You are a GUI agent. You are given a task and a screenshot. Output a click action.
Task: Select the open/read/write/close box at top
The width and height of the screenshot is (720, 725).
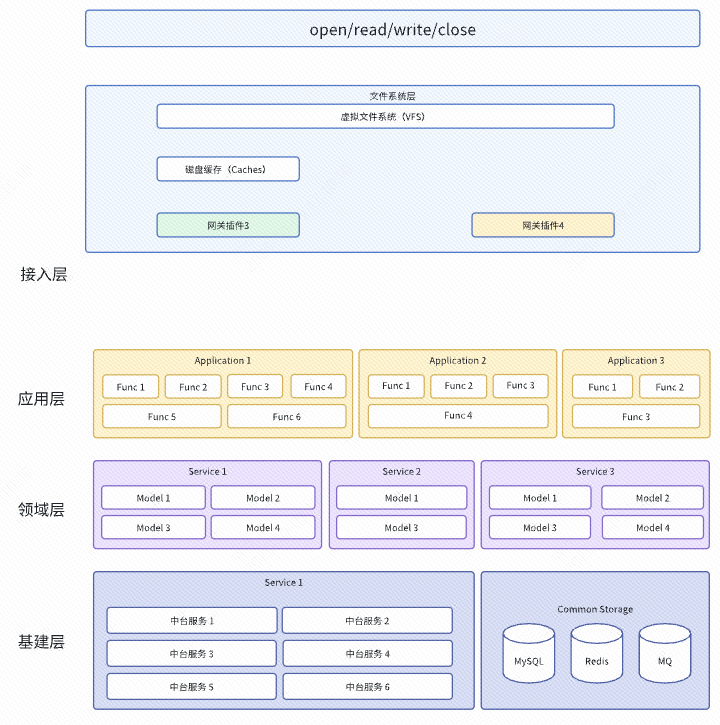pos(392,29)
